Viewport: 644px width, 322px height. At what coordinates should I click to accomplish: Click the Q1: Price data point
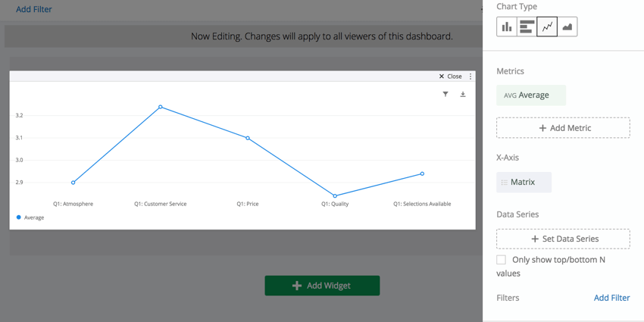pyautogui.click(x=248, y=138)
